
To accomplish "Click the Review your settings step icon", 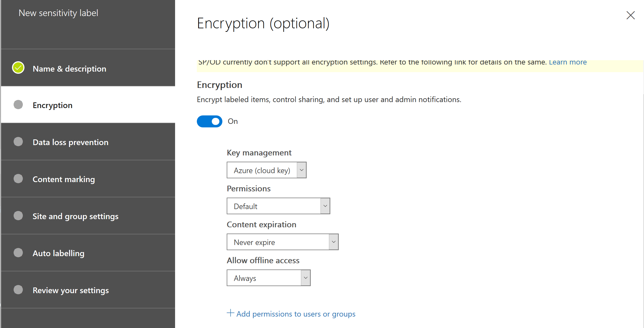I will (x=19, y=290).
